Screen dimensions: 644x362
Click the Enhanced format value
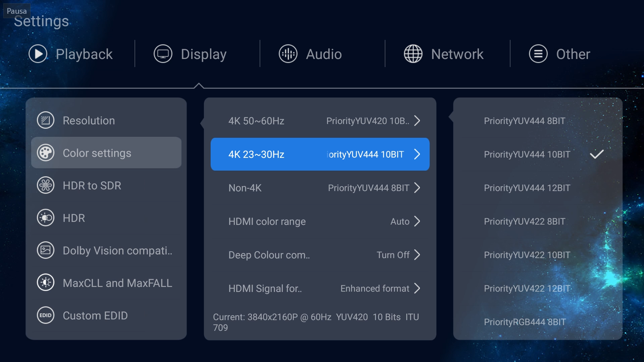click(375, 288)
